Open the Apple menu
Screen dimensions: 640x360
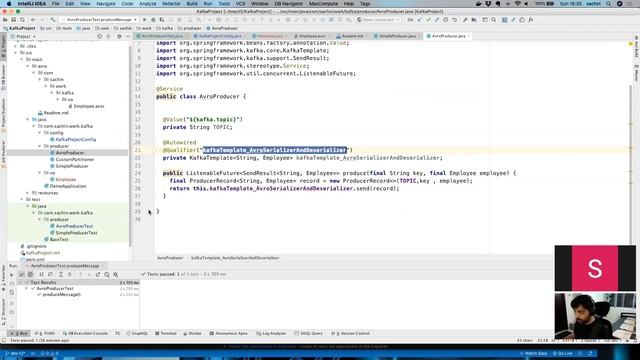9,4
